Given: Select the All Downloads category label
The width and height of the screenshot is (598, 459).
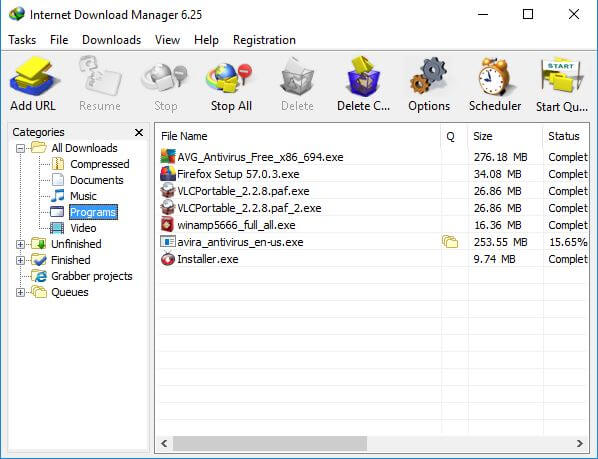Looking at the screenshot, I should tap(84, 148).
